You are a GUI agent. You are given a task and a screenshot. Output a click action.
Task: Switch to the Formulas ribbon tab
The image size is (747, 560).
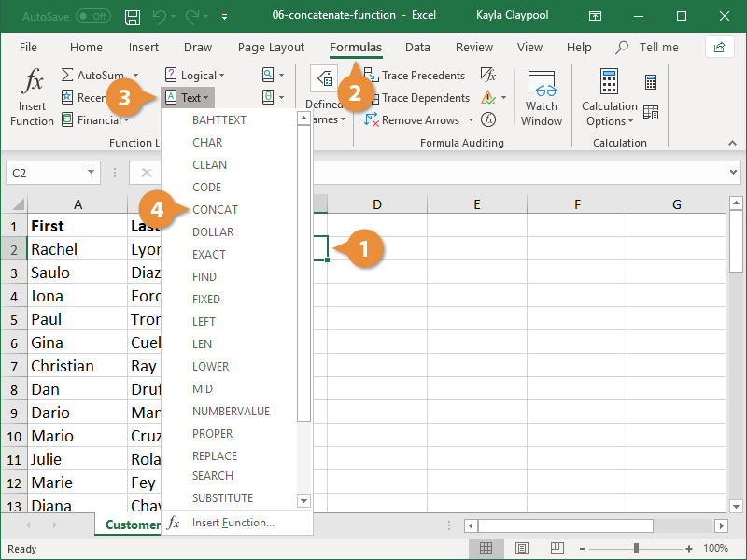click(x=356, y=47)
